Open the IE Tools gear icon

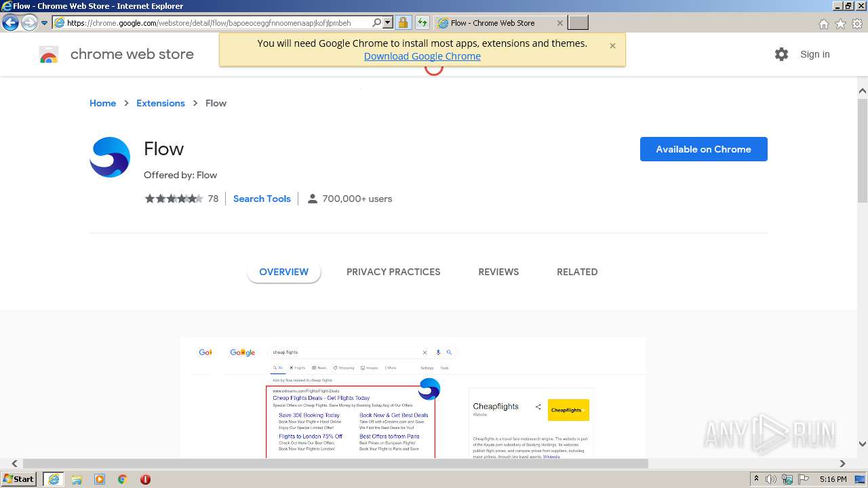click(857, 24)
